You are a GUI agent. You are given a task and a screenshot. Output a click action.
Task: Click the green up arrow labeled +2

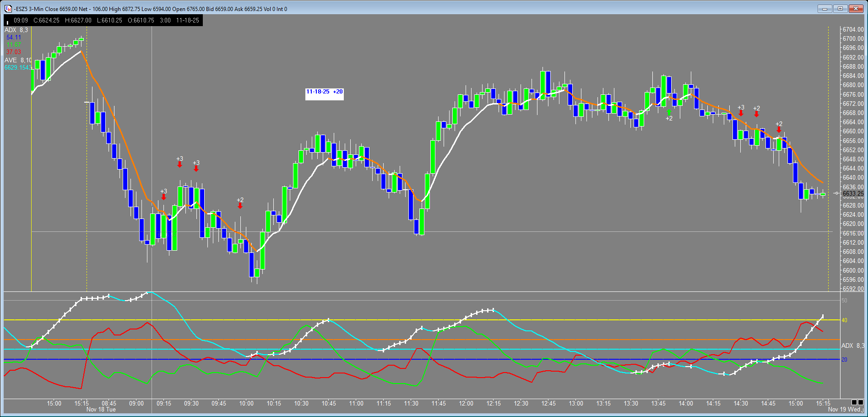[669, 112]
